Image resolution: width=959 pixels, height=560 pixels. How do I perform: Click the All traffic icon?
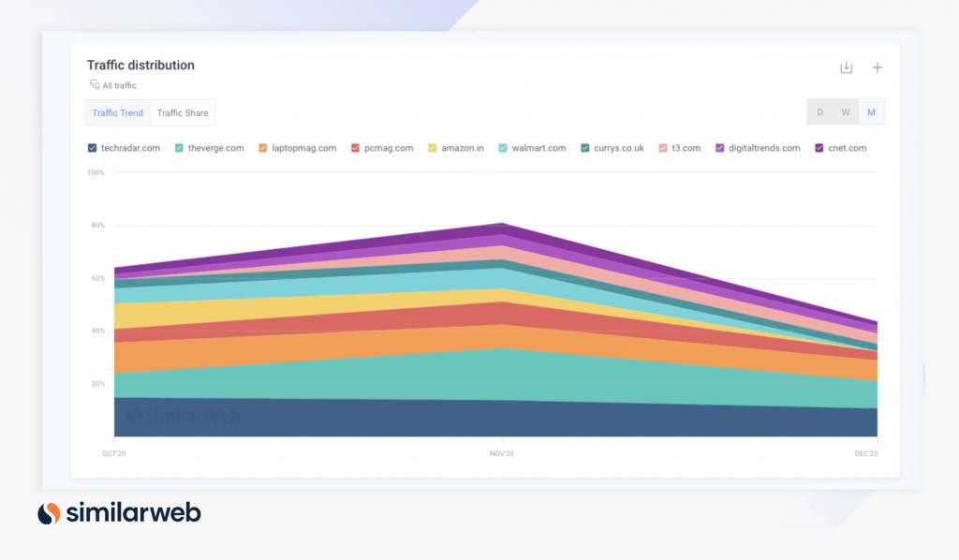(x=94, y=85)
